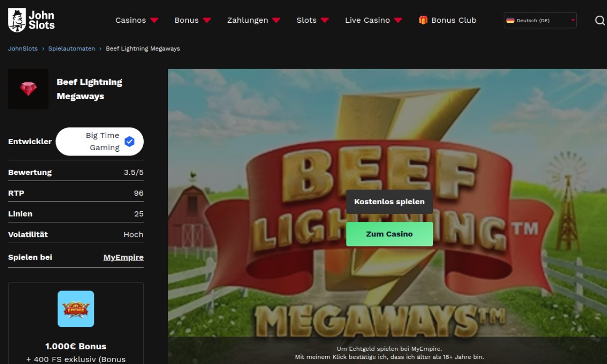Screen dimensions: 607x364
Task: Open the Deutsch (DE) language dropdown
Action: 540,20
